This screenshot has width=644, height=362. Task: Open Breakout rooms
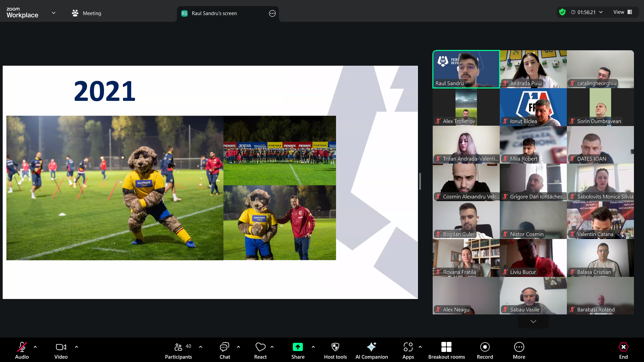pos(446,350)
